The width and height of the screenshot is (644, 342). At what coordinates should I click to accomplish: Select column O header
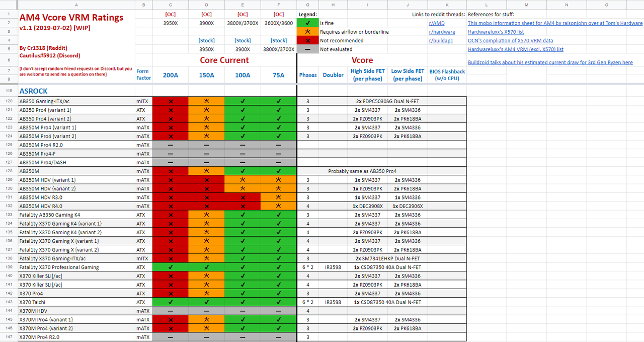[606, 5]
